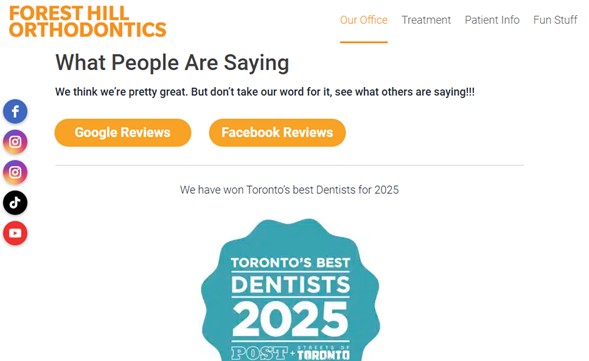Screen dimensions: 589x361
Task: Click the orange underline beneath Our Office
Action: coord(364,42)
